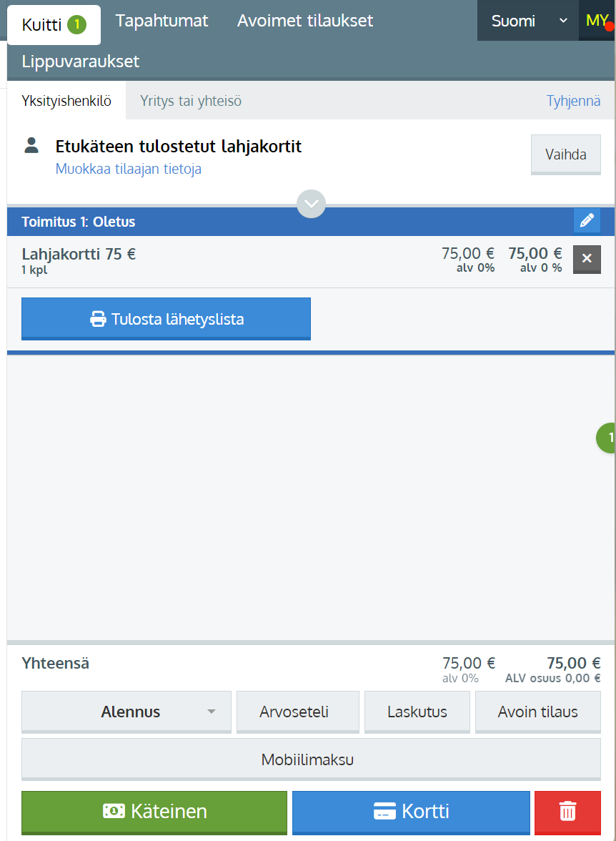Open the Avoimet tilaukset tab

305,21
